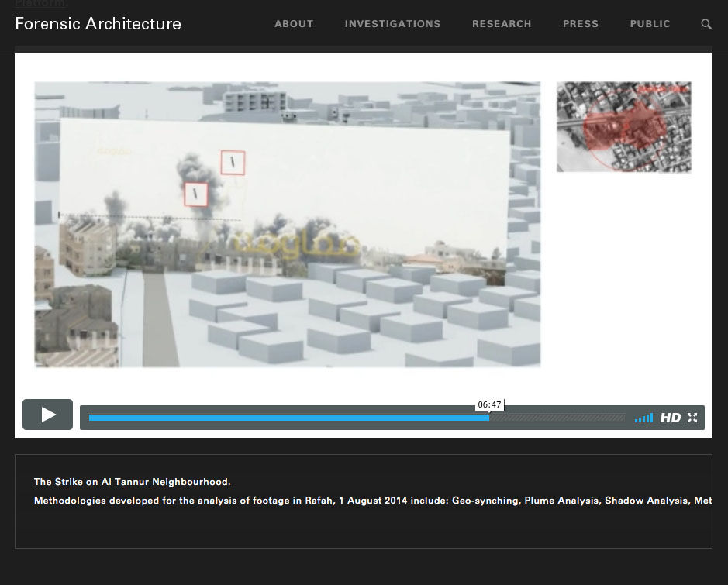Image resolution: width=728 pixels, height=585 pixels.
Task: Click the played blue portion of progress bar
Action: click(287, 418)
